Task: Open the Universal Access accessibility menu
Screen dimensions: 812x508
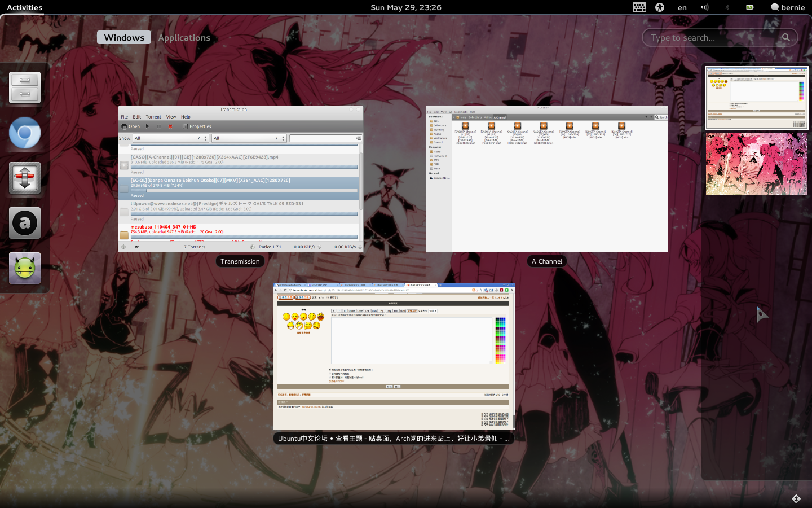Action: click(x=660, y=7)
